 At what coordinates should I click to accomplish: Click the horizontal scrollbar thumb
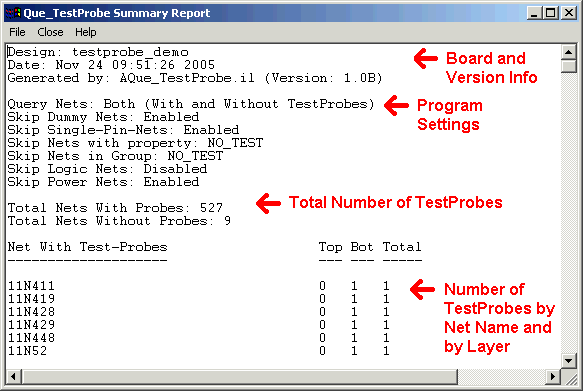tap(240, 377)
